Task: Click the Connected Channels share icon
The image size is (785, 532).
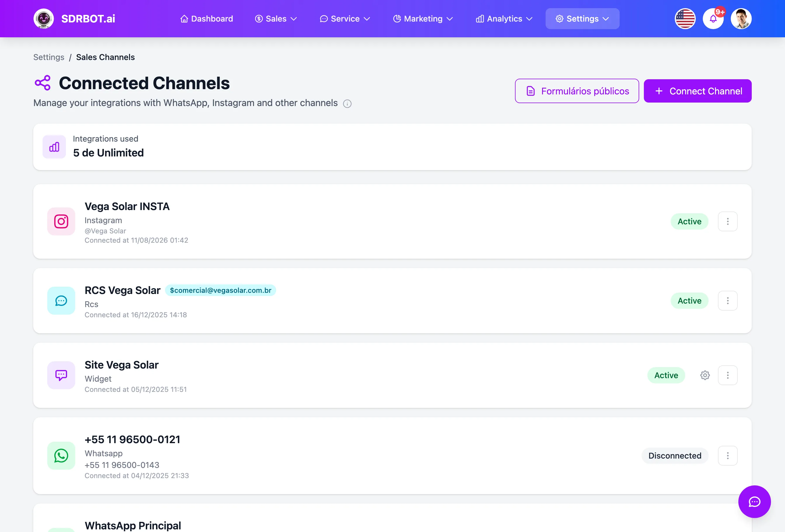Action: (x=43, y=83)
